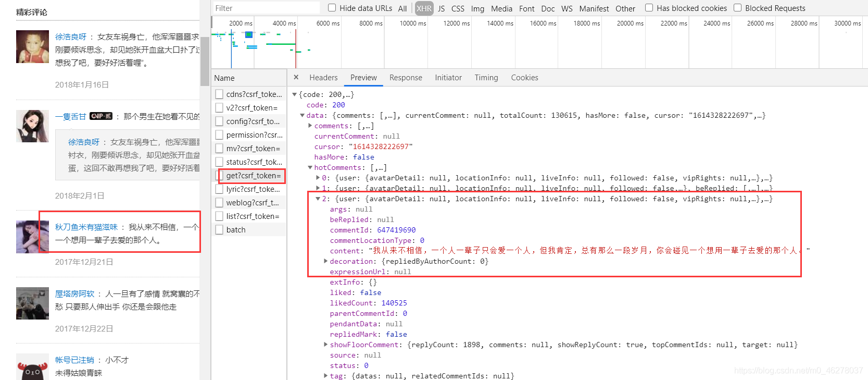Image resolution: width=868 pixels, height=380 pixels.
Task: Toggle Hide data URLs checkbox
Action: (332, 8)
